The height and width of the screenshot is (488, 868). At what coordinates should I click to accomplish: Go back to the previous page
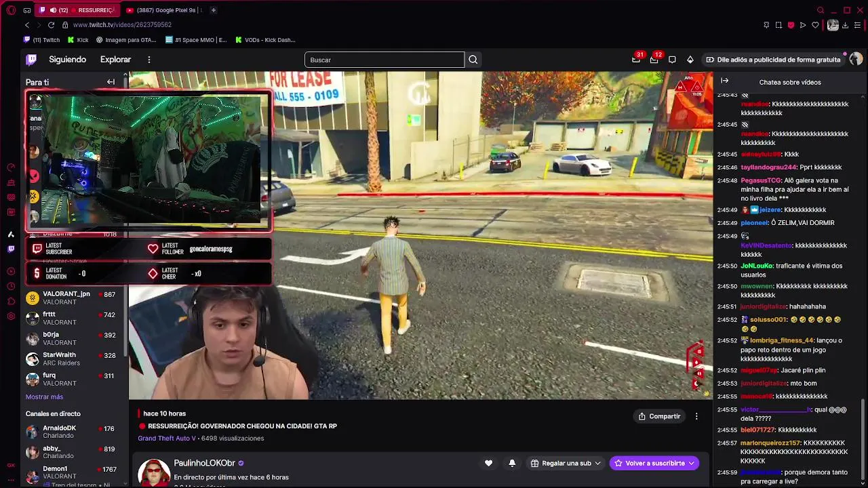pyautogui.click(x=27, y=25)
